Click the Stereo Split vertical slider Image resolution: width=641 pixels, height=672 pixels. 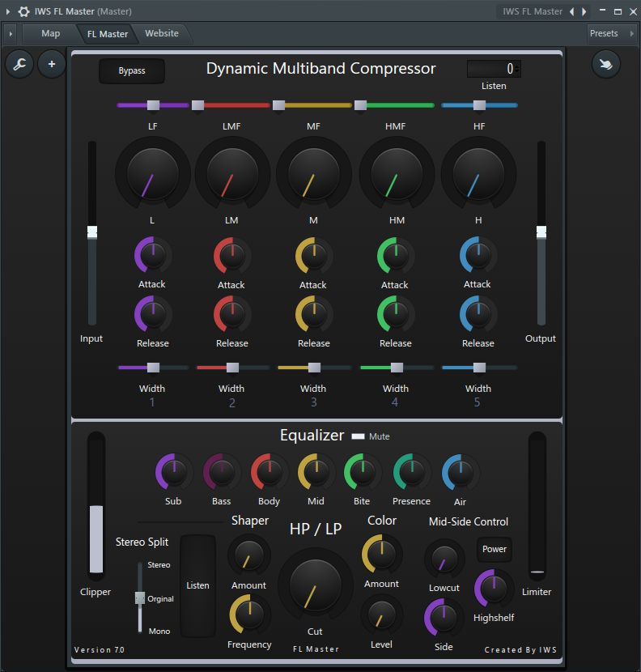click(x=140, y=598)
